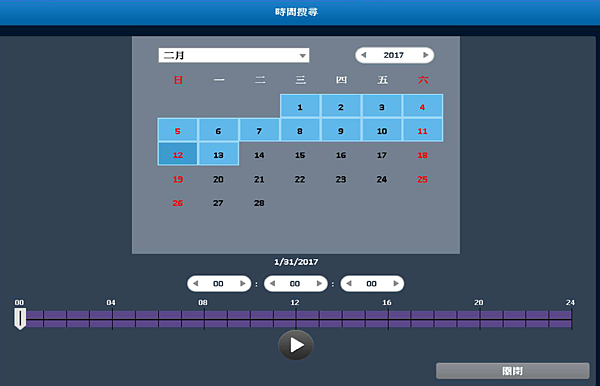The image size is (600, 386).
Task: Click the minute field showing 00
Action: point(295,283)
